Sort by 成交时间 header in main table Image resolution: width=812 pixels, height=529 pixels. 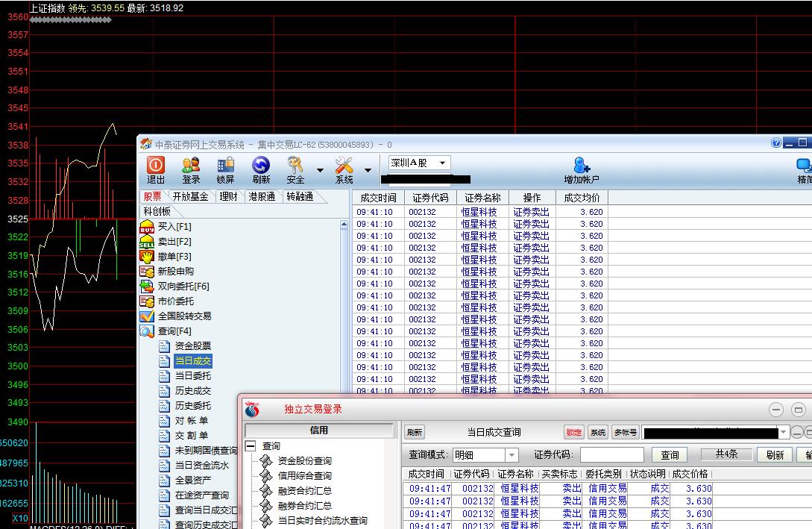click(379, 198)
